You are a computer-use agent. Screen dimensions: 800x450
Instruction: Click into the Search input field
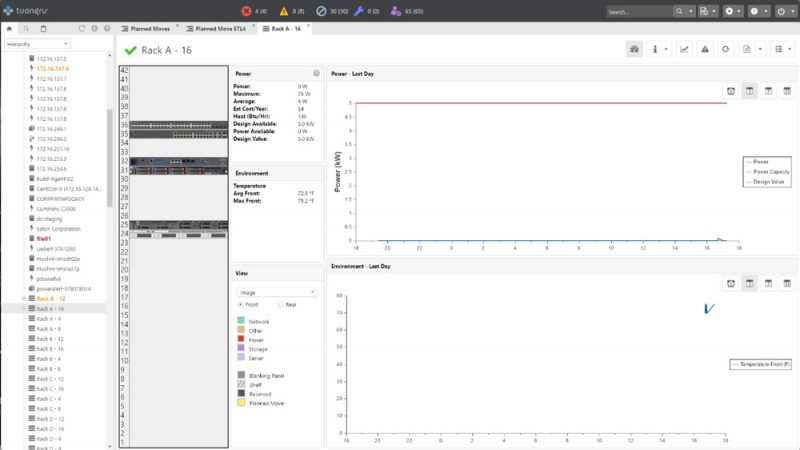tap(636, 11)
